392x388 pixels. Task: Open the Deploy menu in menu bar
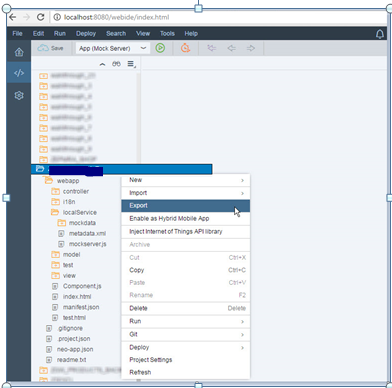(x=86, y=33)
